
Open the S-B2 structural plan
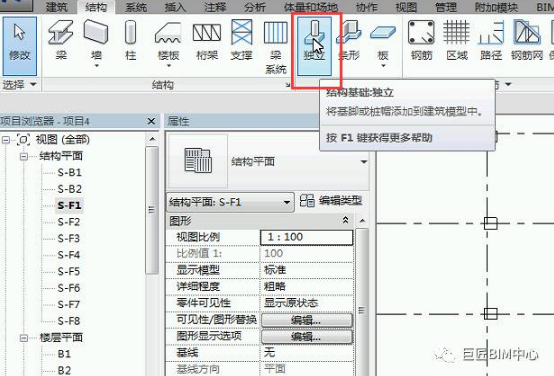[x=70, y=189]
